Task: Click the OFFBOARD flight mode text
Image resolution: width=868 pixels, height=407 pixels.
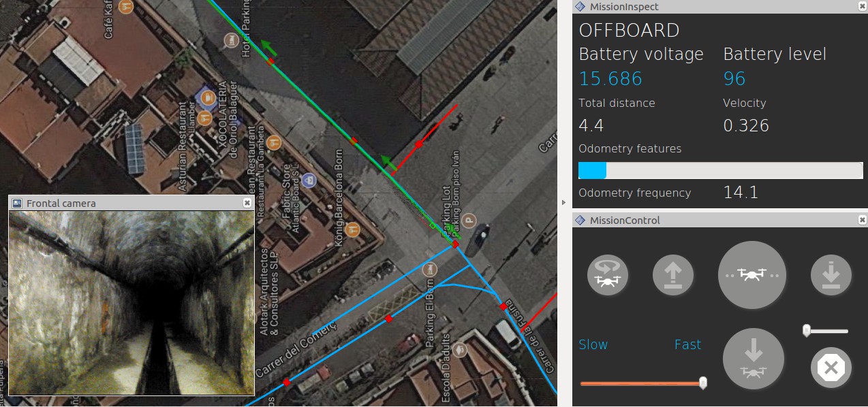Action: point(629,31)
